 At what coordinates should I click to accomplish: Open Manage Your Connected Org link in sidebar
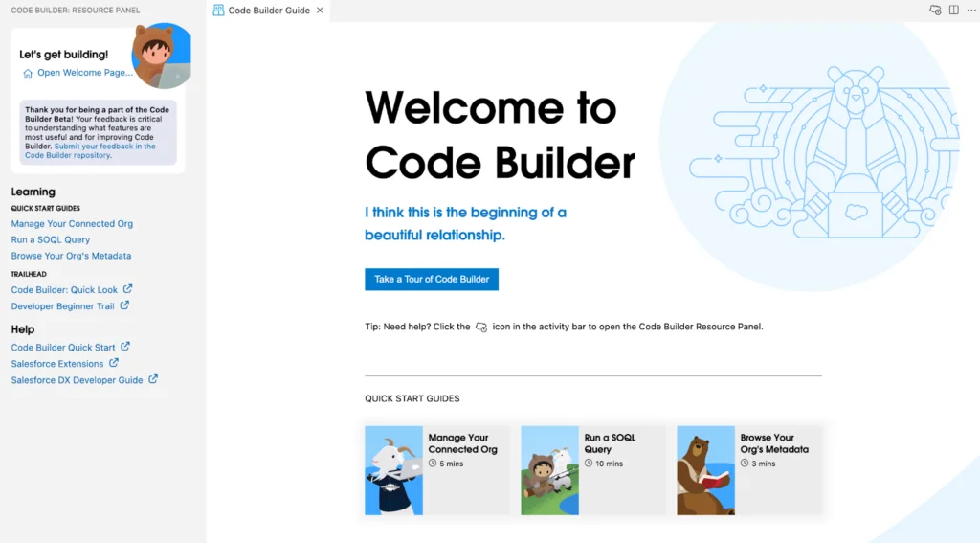(72, 223)
